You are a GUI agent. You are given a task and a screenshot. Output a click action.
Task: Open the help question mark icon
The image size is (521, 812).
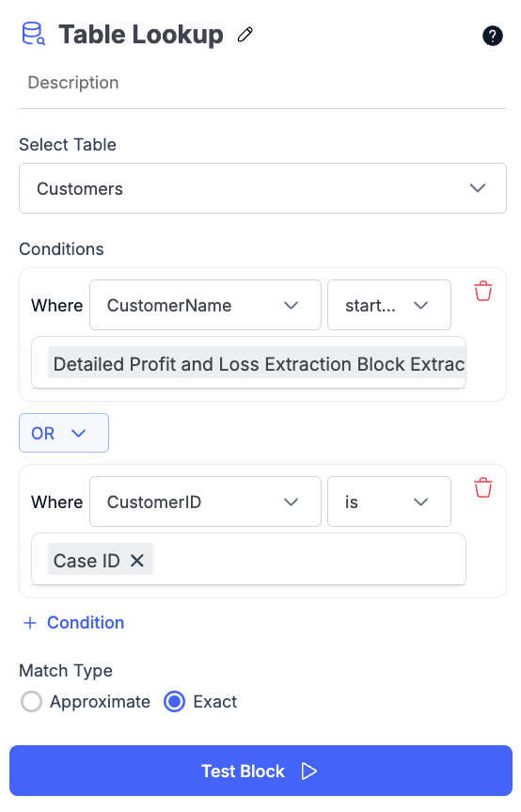coord(492,36)
